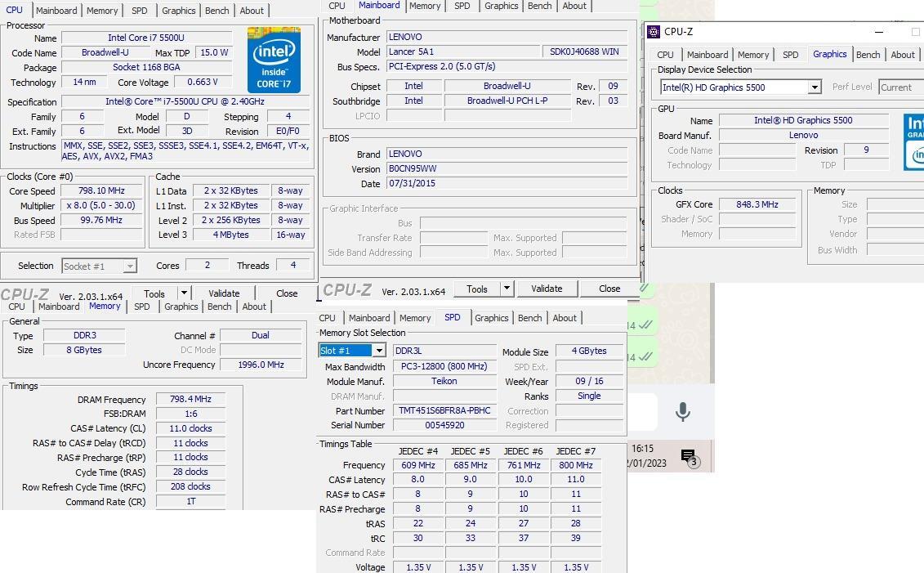Click Validate in Mainboard window footer
Screen dimensions: 924x573
tap(547, 289)
